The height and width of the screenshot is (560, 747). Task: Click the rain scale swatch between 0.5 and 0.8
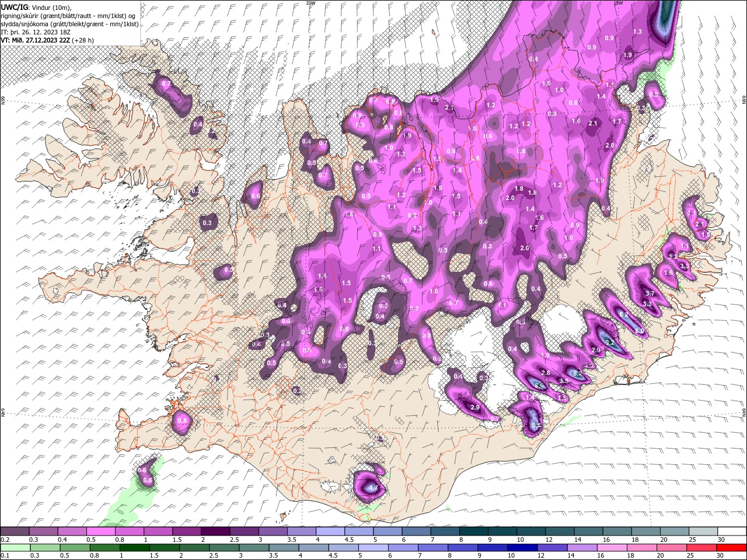(x=75, y=548)
